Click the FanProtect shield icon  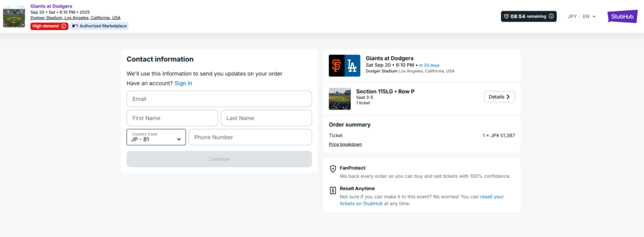tap(333, 169)
